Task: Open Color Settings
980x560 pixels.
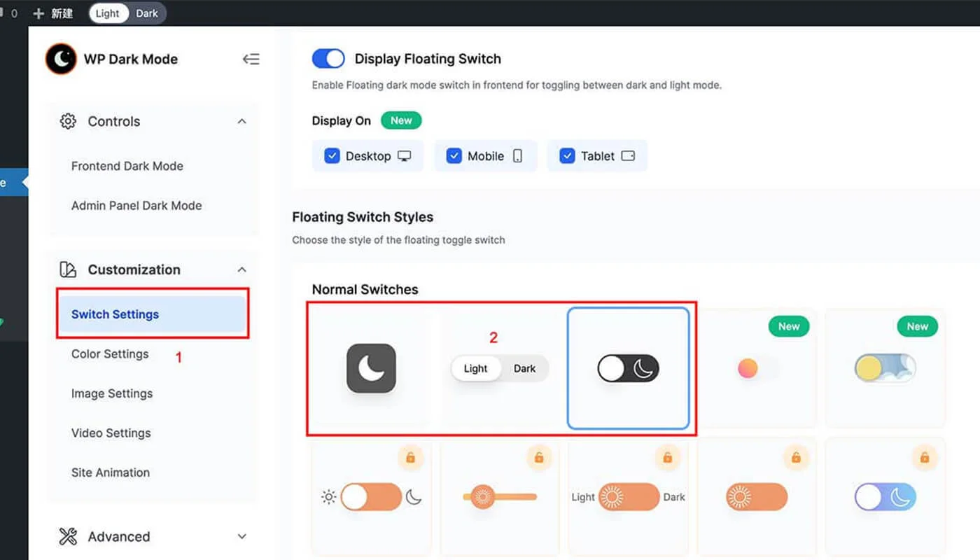Action: (109, 353)
